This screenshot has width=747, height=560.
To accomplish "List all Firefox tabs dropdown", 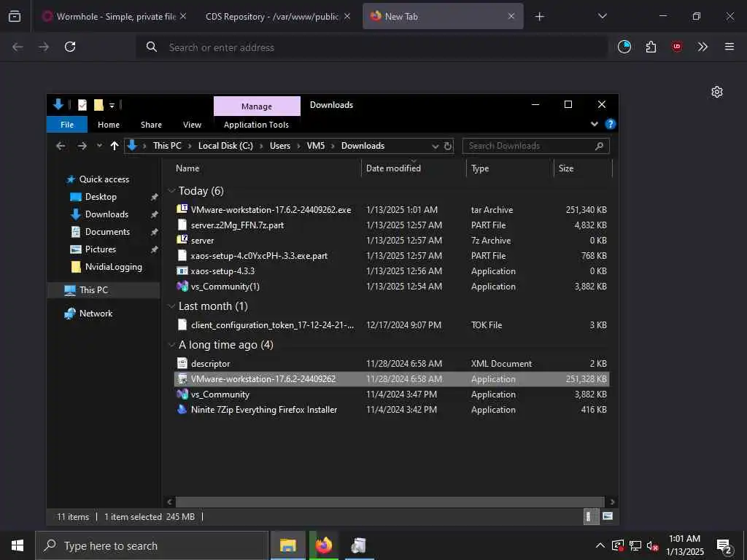I will pos(602,16).
